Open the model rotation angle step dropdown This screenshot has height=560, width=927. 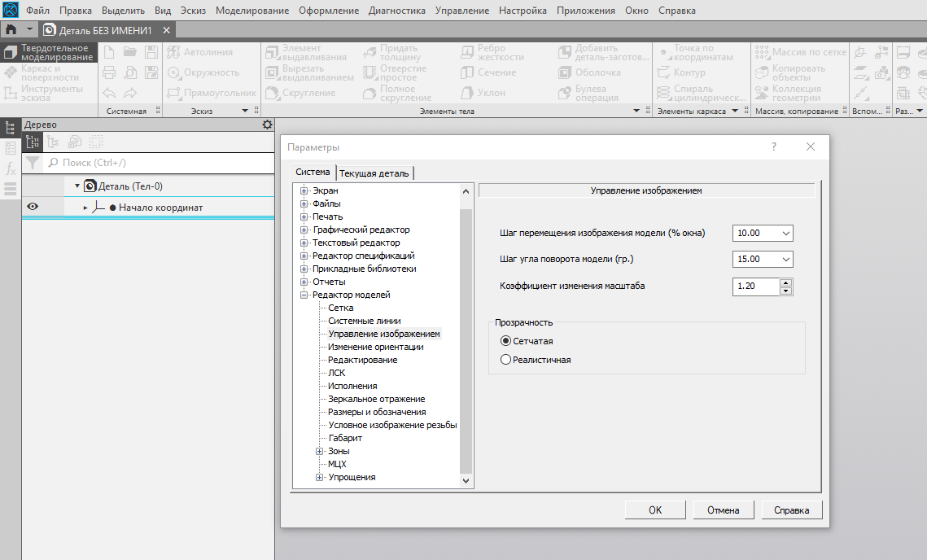pos(785,260)
